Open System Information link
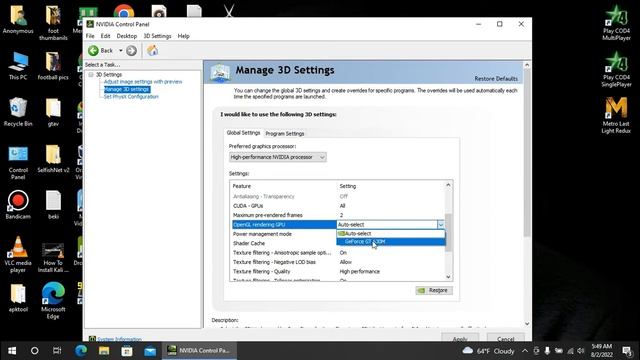The image size is (640, 360). click(119, 339)
